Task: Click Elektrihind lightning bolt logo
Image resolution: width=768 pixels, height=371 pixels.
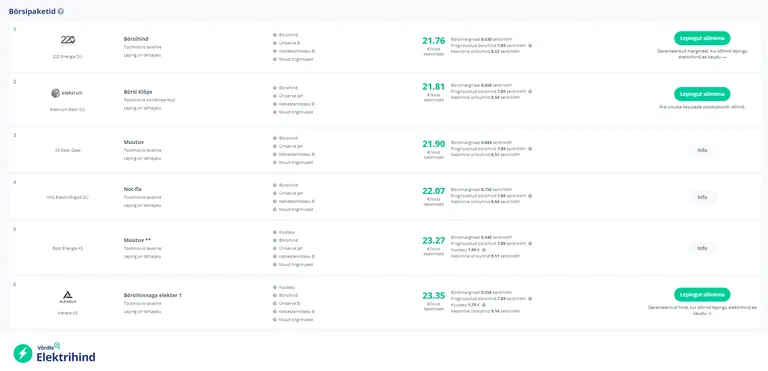Action: 23,353
